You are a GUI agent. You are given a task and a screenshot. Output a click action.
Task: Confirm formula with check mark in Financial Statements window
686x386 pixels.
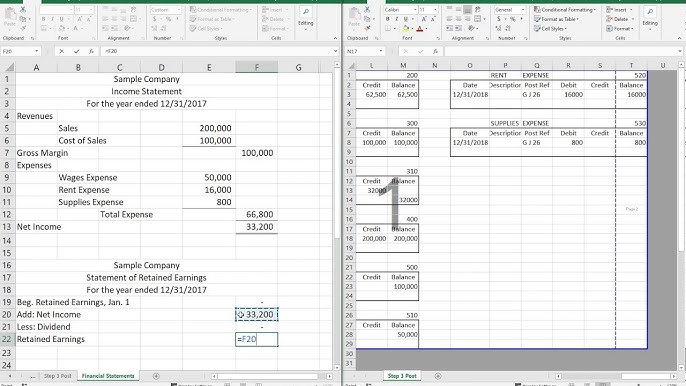77,51
